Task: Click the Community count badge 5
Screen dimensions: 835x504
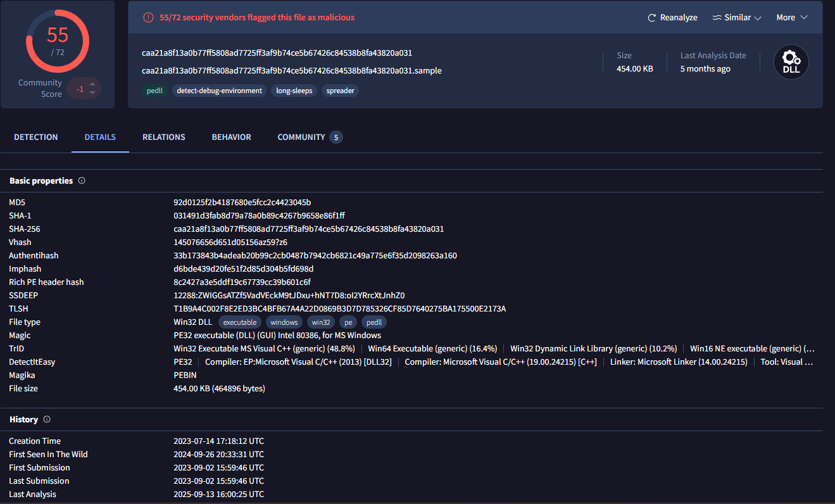Action: click(336, 137)
